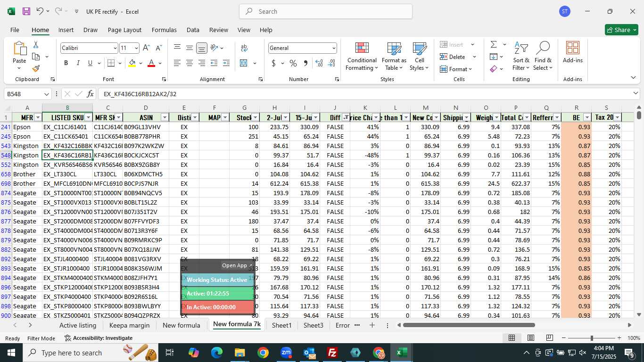Screen dimensions: 644x362
Task: Open Orientation text rotation icon
Action: pyautogui.click(x=215, y=48)
